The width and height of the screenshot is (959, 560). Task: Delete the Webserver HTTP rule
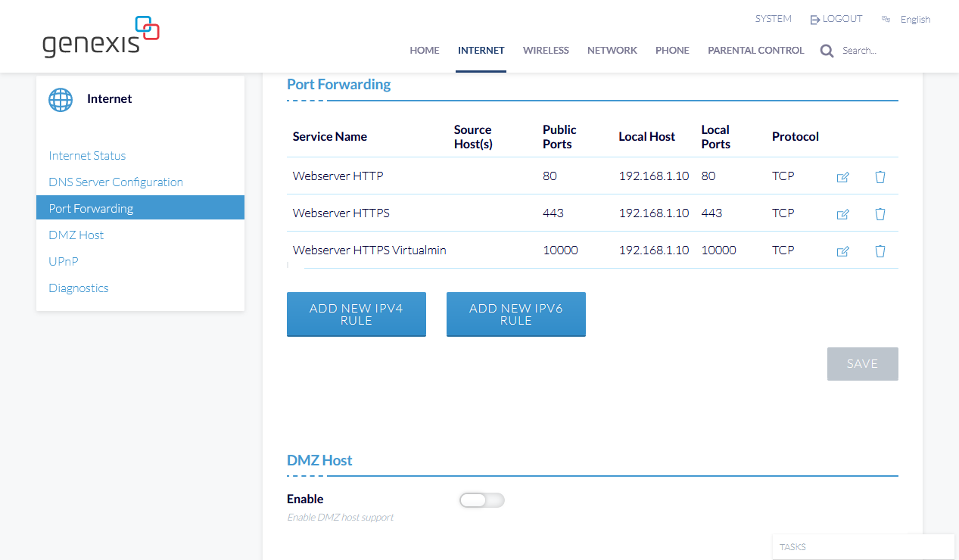click(880, 177)
